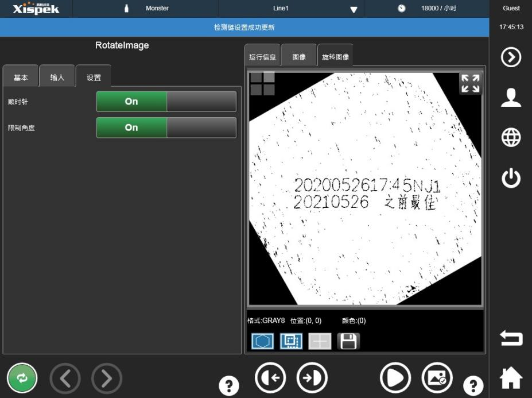Click the power icon

(511, 177)
